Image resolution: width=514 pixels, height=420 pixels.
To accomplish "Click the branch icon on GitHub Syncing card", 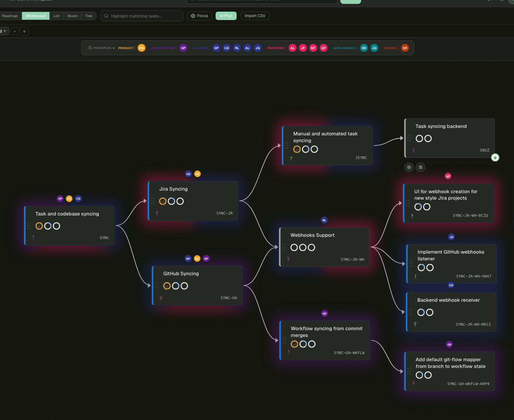I will 161,298.
